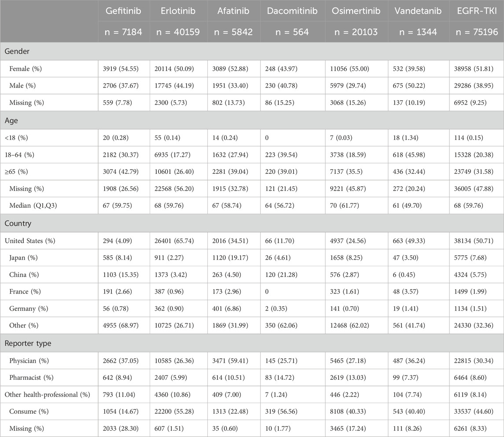Viewport: 504px width, 437px height.
Task: Click the Median (Q1,Q3) row label
Action: click(x=33, y=206)
